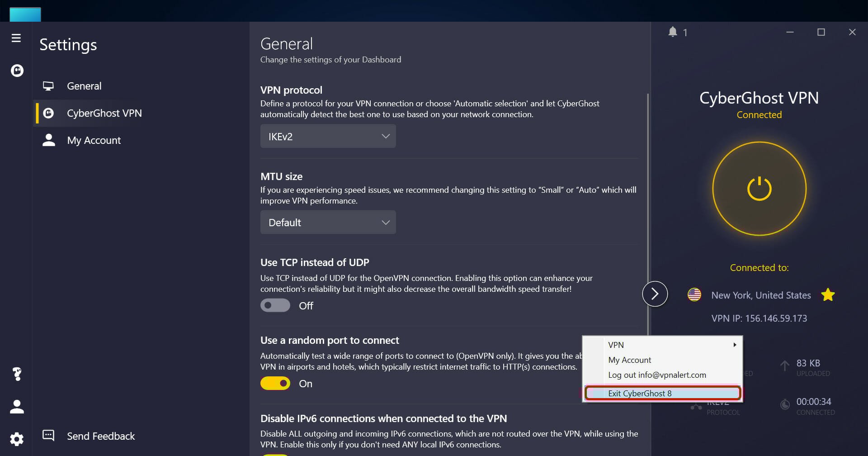
Task: Select Exit CyberGhost 8
Action: point(663,393)
